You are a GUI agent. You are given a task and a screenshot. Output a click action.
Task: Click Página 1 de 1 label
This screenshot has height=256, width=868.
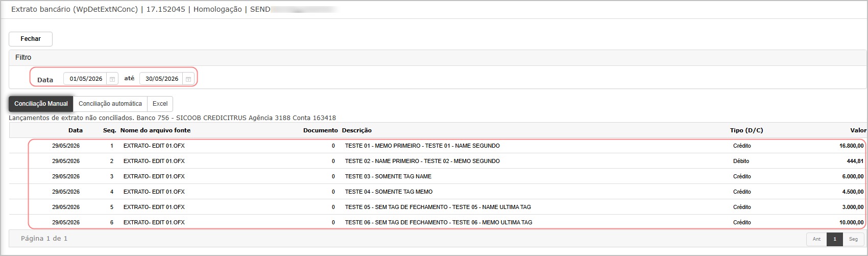coord(44,239)
